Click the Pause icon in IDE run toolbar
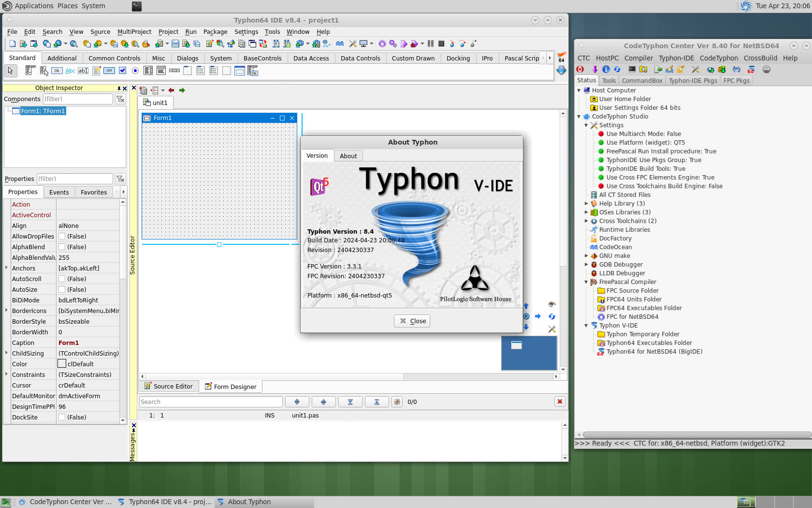812x508 pixels. [431, 44]
